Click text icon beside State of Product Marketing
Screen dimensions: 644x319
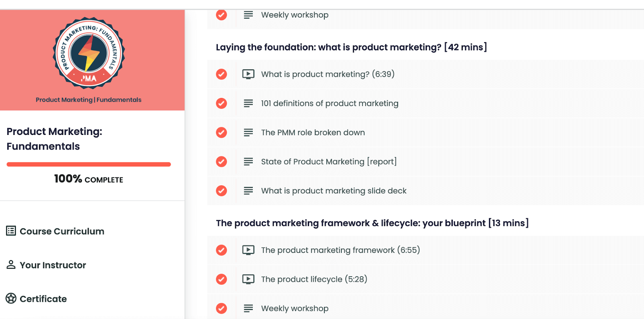click(248, 162)
